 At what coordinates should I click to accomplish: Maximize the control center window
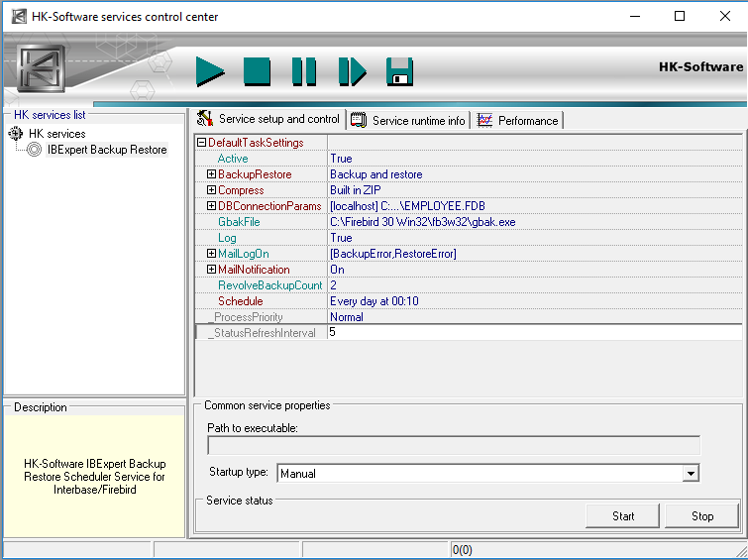click(680, 16)
